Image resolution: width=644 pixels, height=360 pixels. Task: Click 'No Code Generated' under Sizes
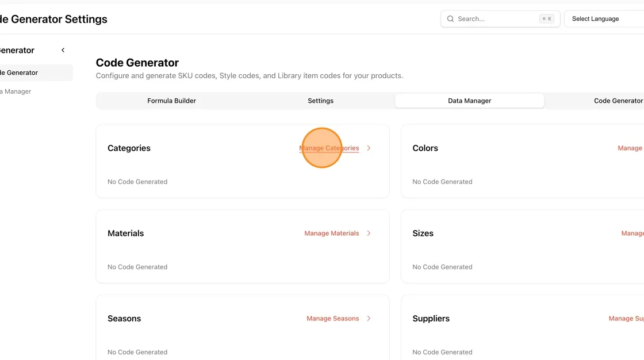[442, 267]
